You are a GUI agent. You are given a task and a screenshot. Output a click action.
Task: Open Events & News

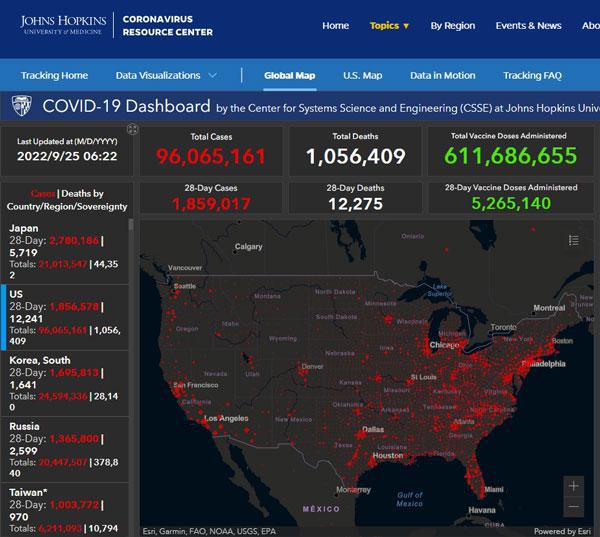pyautogui.click(x=528, y=26)
